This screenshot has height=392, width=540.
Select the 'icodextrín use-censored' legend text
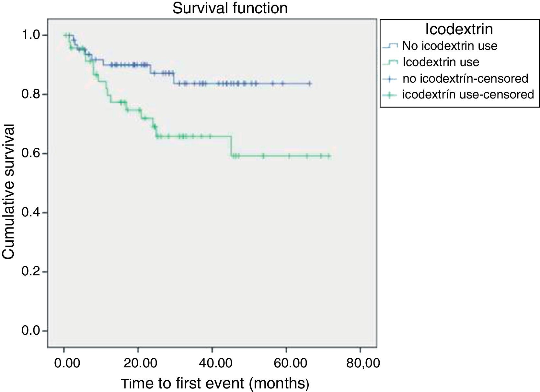[x=468, y=95]
